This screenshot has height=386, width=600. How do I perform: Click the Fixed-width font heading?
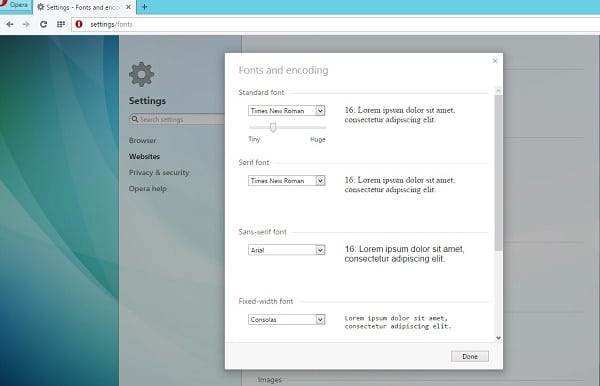click(266, 301)
